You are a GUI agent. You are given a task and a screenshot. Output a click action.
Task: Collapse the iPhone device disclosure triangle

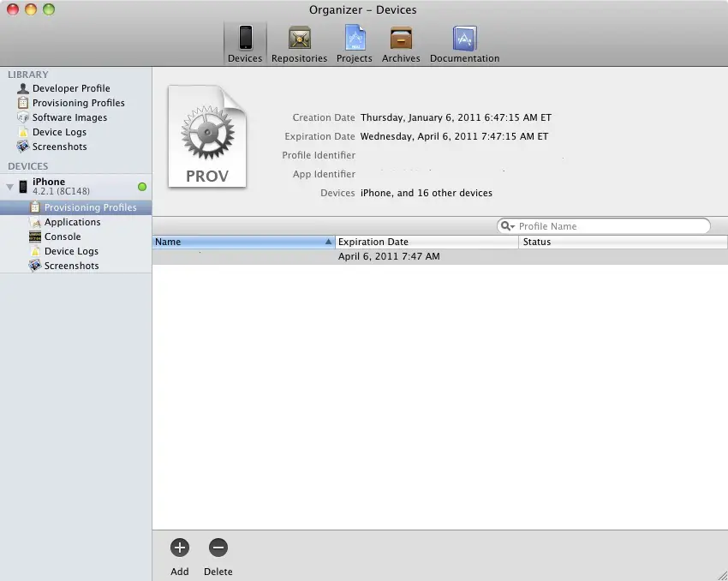[x=10, y=186]
